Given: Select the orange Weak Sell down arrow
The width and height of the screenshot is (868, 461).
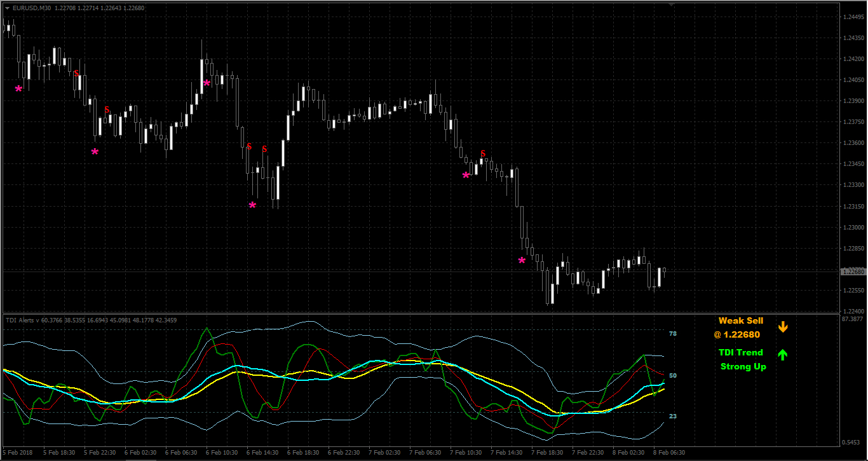Looking at the screenshot, I should pyautogui.click(x=783, y=327).
